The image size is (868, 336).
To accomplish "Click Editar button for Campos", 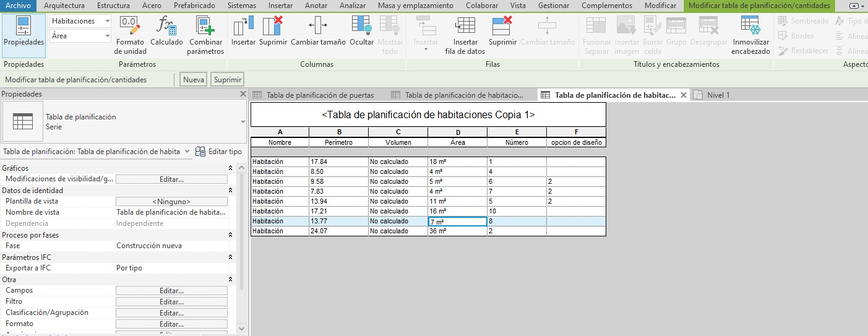I will [171, 291].
